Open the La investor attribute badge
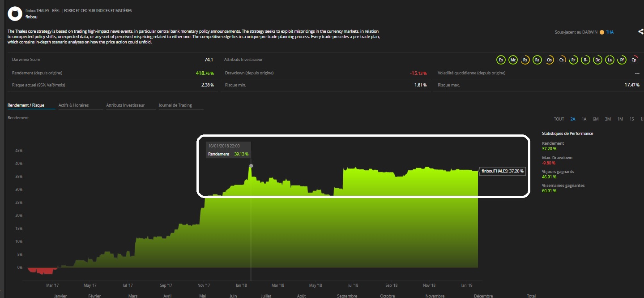Image resolution: width=644 pixels, height=298 pixels. (x=610, y=60)
